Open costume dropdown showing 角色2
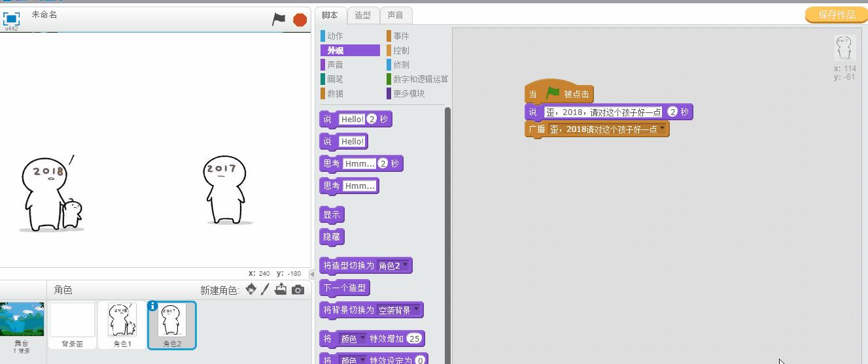The image size is (868, 364). tap(394, 266)
